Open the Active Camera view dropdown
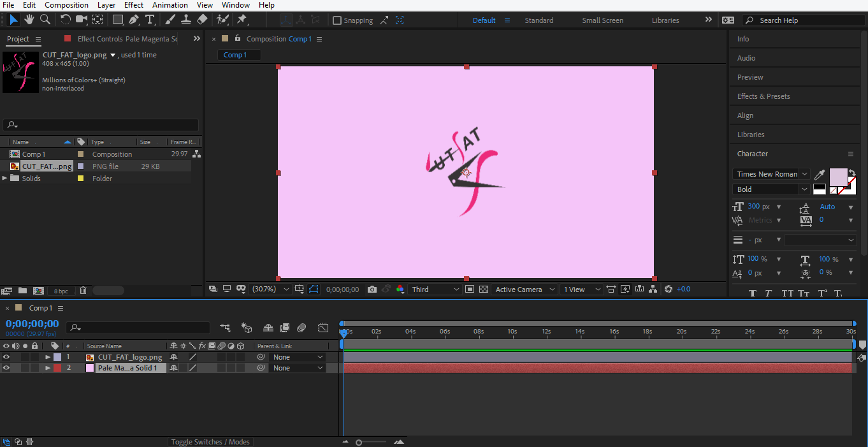The height and width of the screenshot is (447, 868). [x=524, y=289]
